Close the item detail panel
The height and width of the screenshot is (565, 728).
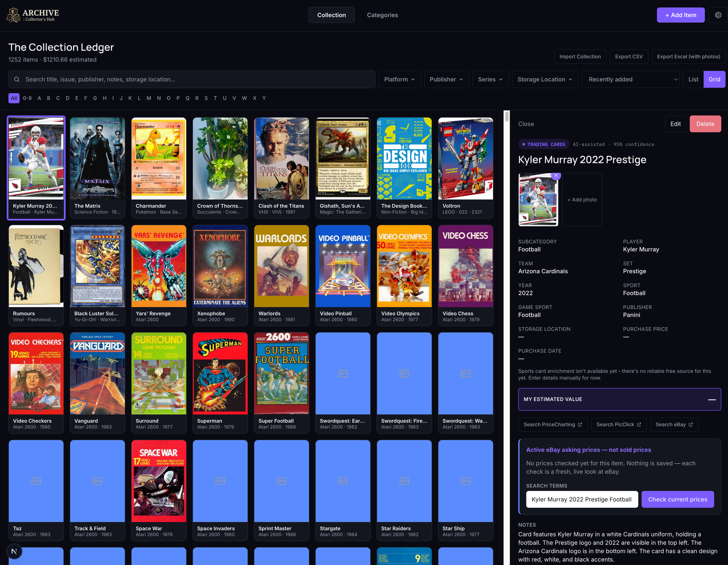tap(526, 124)
